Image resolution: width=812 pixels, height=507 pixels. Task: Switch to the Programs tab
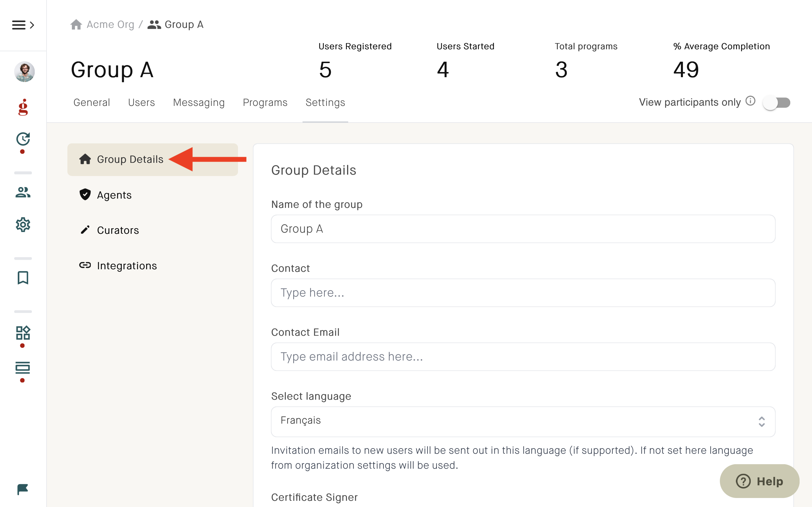[265, 102]
